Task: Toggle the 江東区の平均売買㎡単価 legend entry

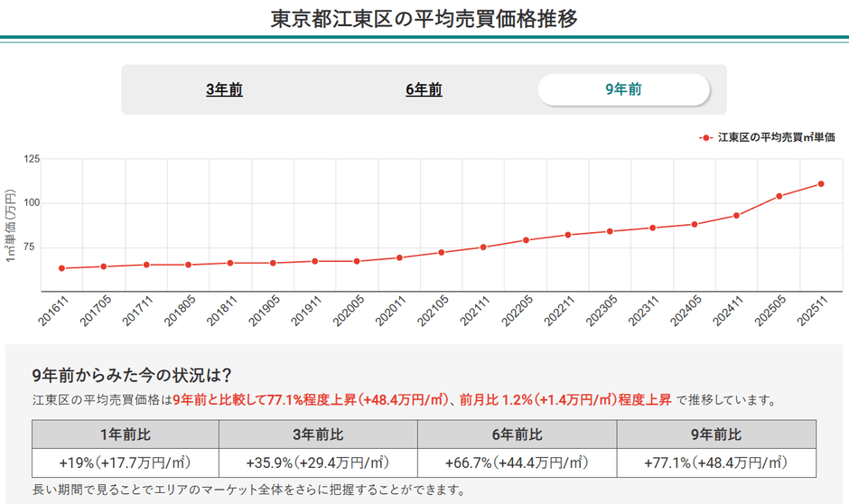Action: pyautogui.click(x=767, y=137)
